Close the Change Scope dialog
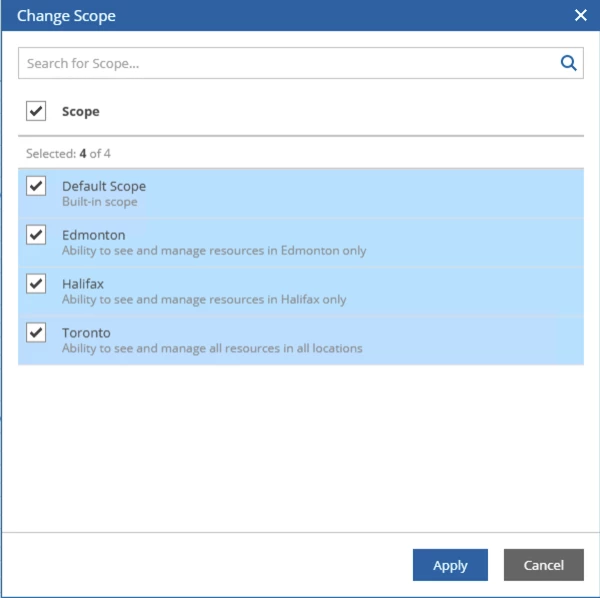 coord(580,15)
